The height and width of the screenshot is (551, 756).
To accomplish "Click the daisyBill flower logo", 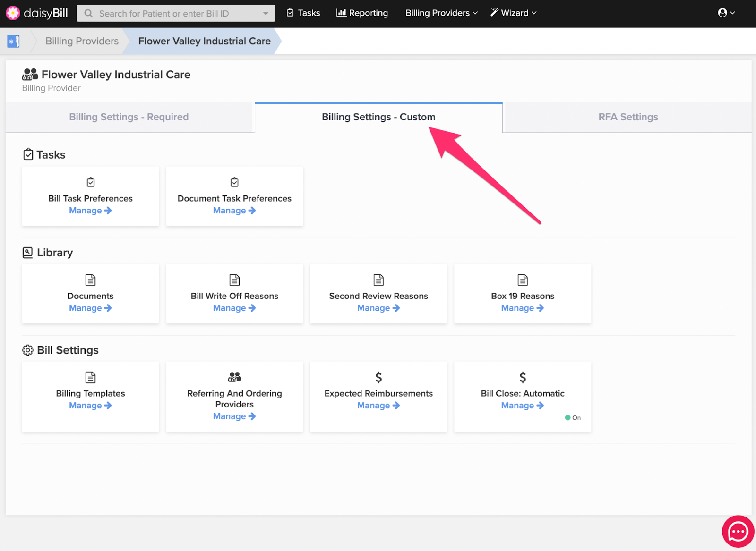I will [13, 13].
